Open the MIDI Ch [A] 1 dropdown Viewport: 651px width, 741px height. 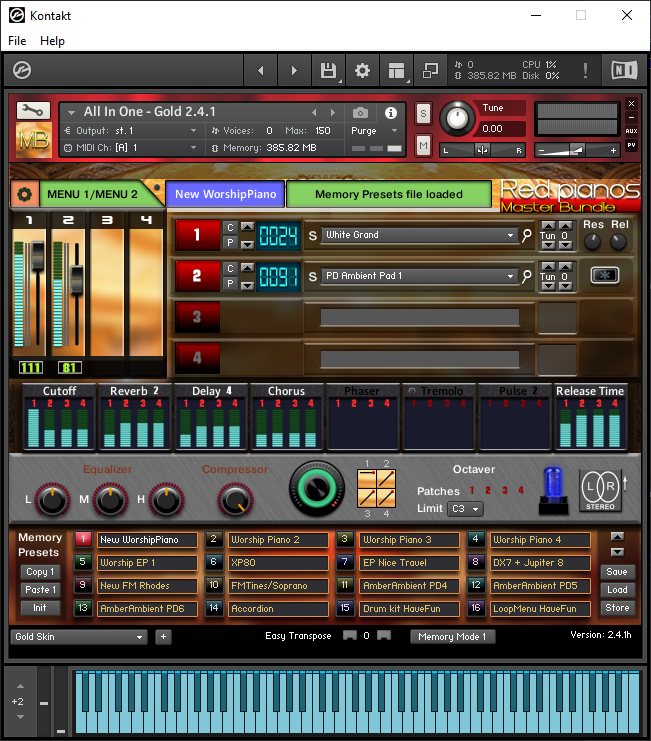(131, 148)
